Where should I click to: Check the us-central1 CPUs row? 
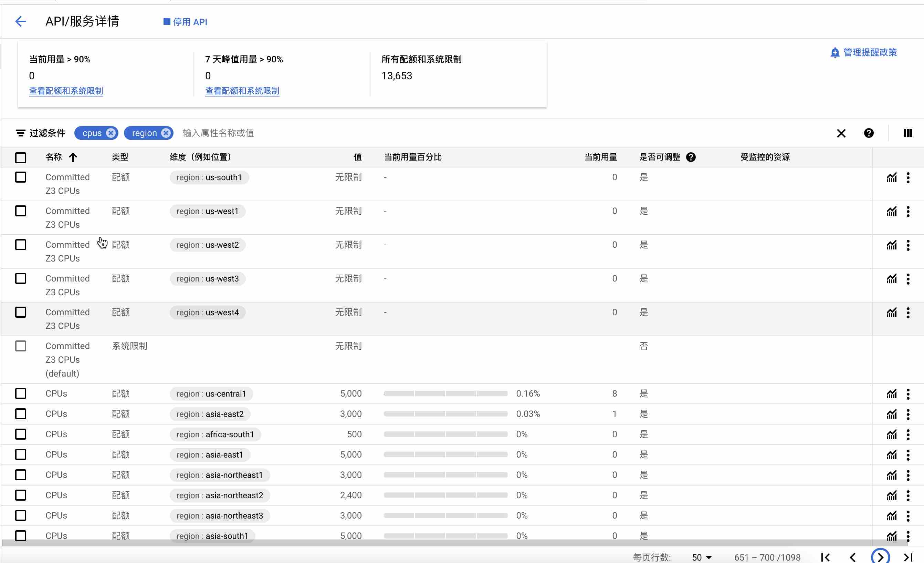tap(21, 393)
